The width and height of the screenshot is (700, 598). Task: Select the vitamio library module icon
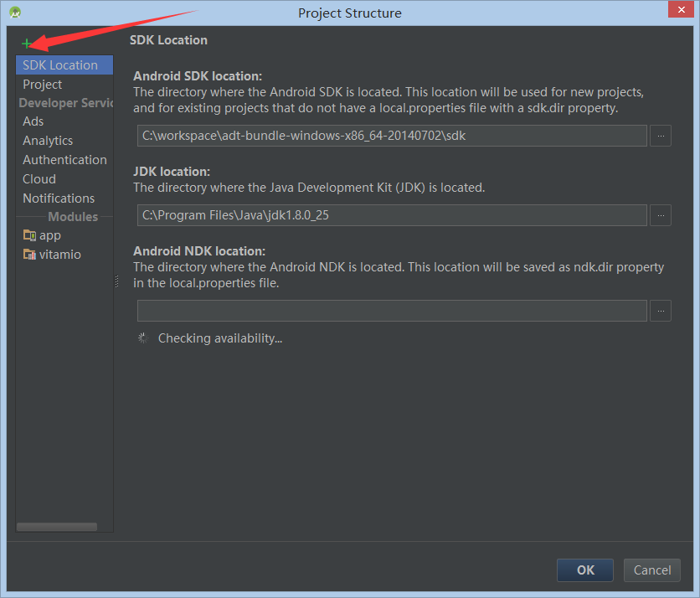(29, 254)
